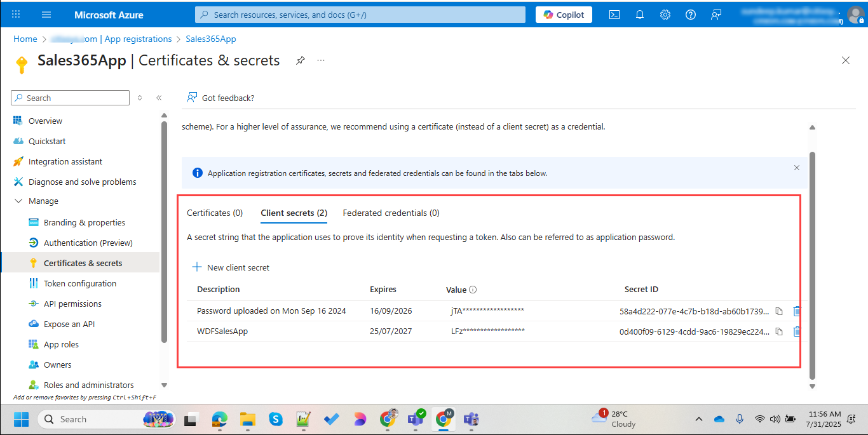Pin the Certificates & secrets page
Image resolution: width=868 pixels, height=435 pixels.
[301, 60]
